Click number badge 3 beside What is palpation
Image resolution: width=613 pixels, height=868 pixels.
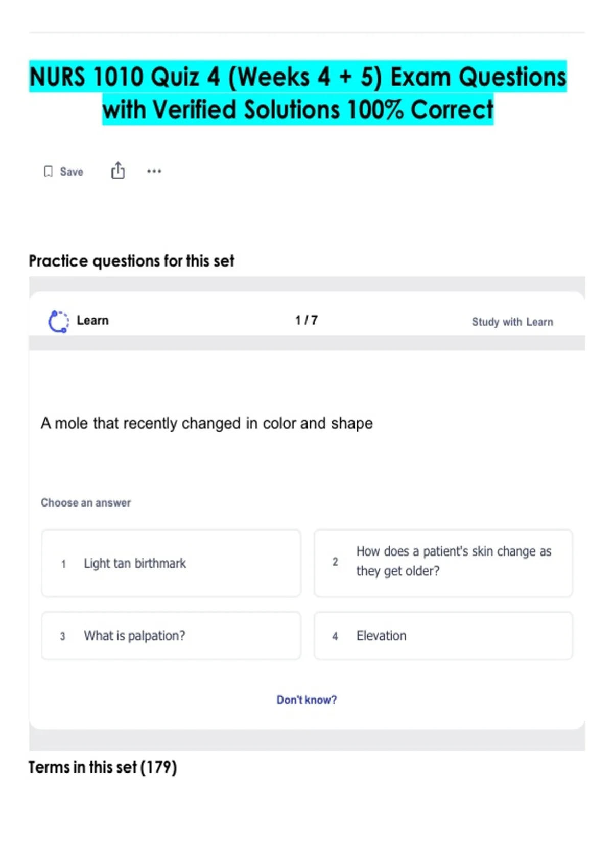click(x=62, y=636)
